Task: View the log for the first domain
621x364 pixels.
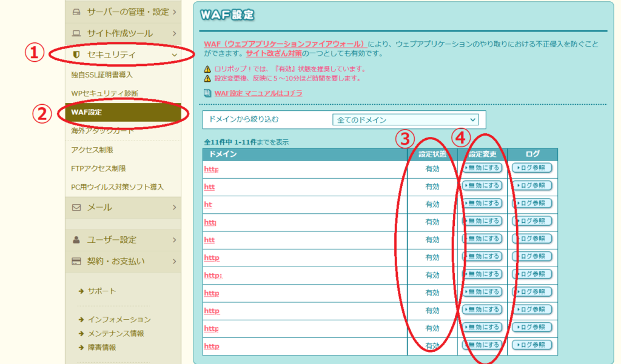Action: click(532, 168)
